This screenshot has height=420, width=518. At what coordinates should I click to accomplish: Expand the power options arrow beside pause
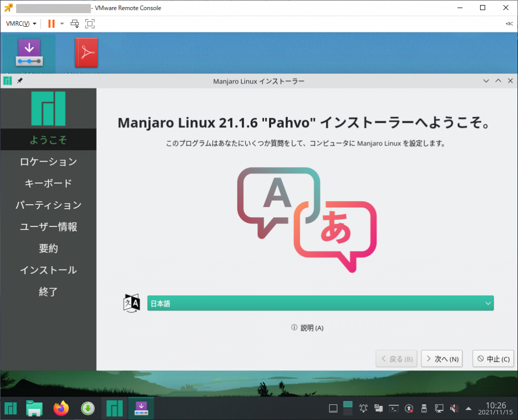(x=62, y=24)
